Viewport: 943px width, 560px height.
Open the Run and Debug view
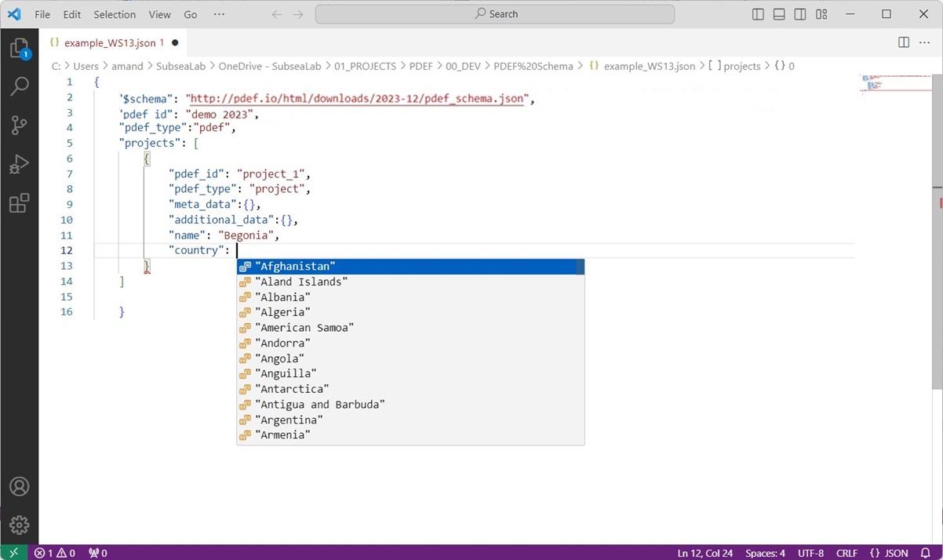(19, 164)
